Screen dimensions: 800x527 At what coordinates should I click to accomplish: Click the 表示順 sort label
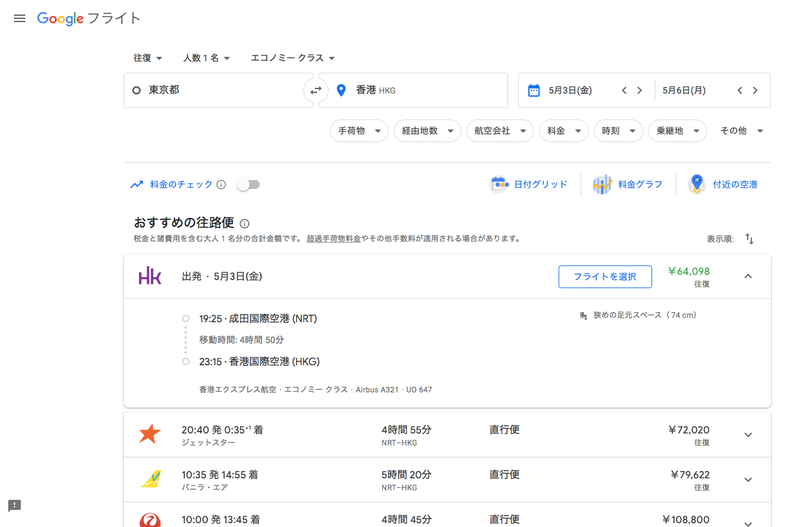pyautogui.click(x=720, y=239)
